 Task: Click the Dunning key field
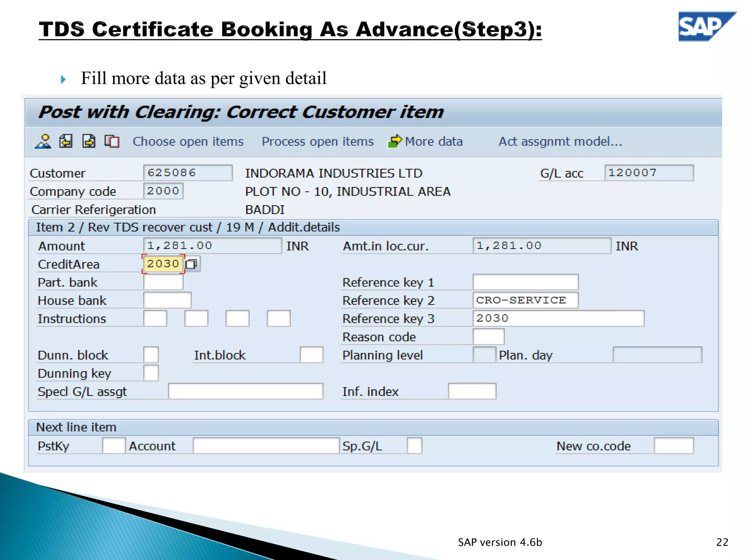click(x=151, y=373)
